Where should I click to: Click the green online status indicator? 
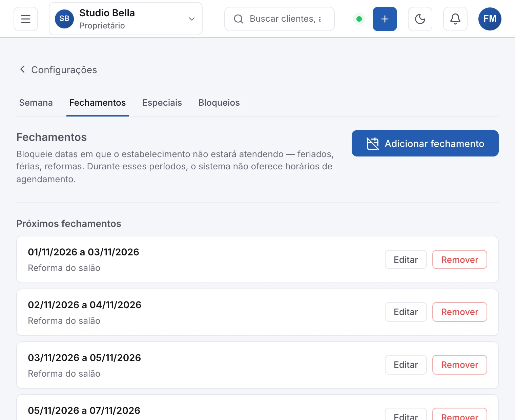(359, 19)
